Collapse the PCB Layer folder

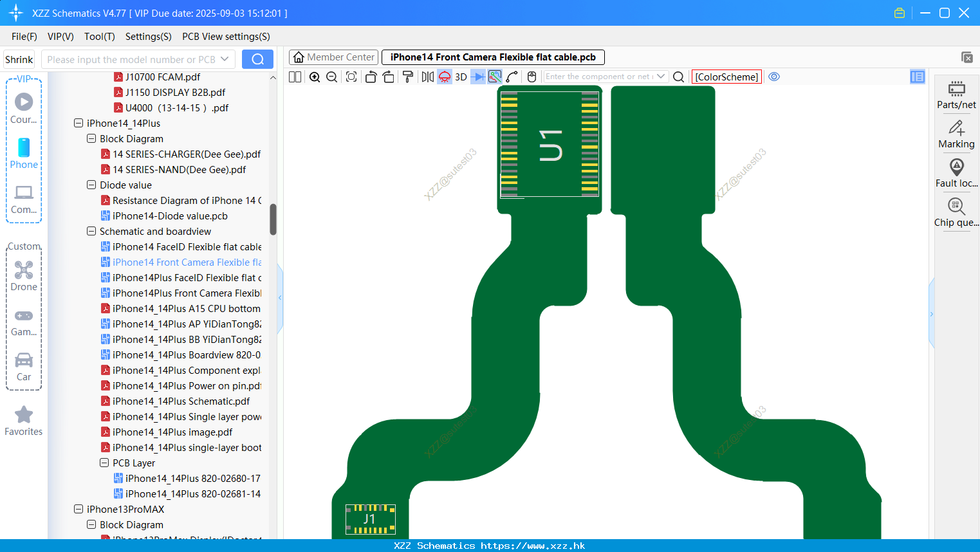tap(104, 463)
